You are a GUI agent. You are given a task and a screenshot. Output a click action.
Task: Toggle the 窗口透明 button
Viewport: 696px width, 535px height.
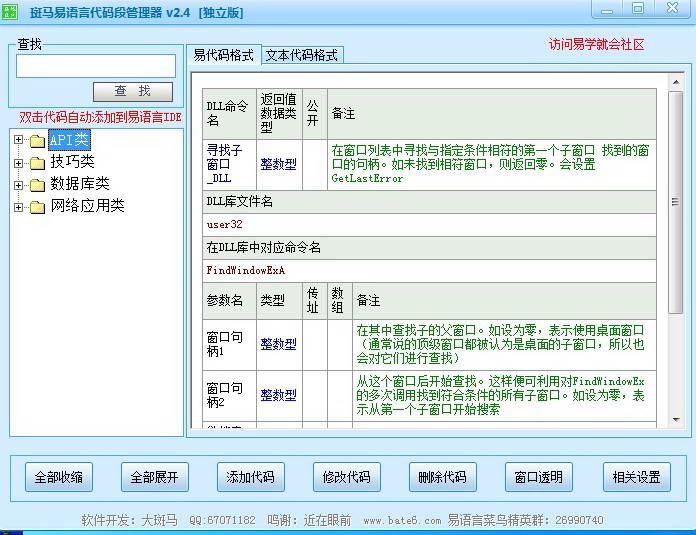pos(538,477)
